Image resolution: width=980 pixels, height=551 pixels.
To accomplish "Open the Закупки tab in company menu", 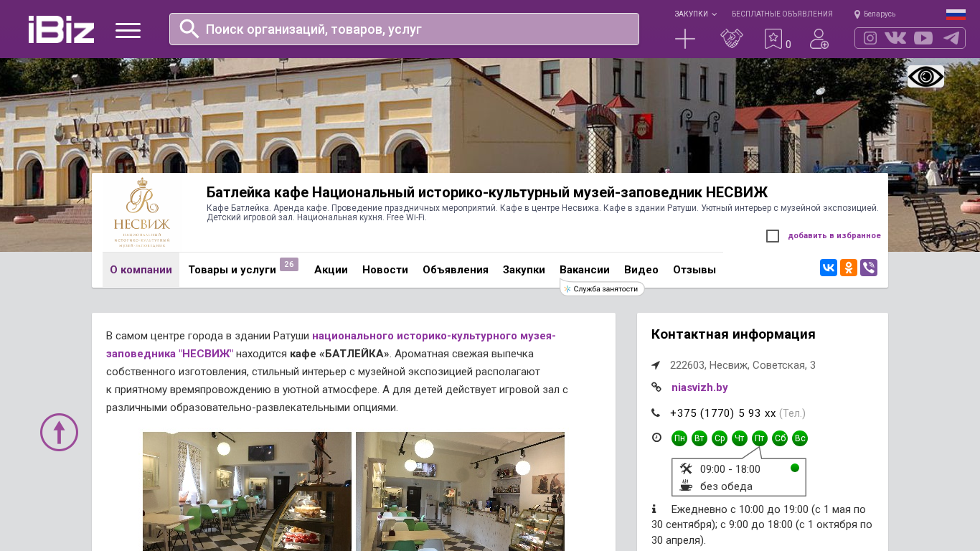I will tap(524, 270).
